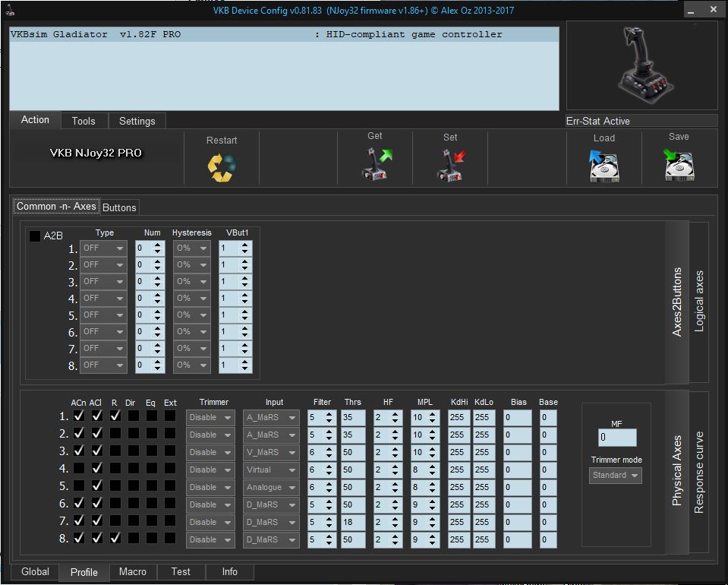Increase Num value in A2B row 6
This screenshot has width=728, height=585.
157,328
